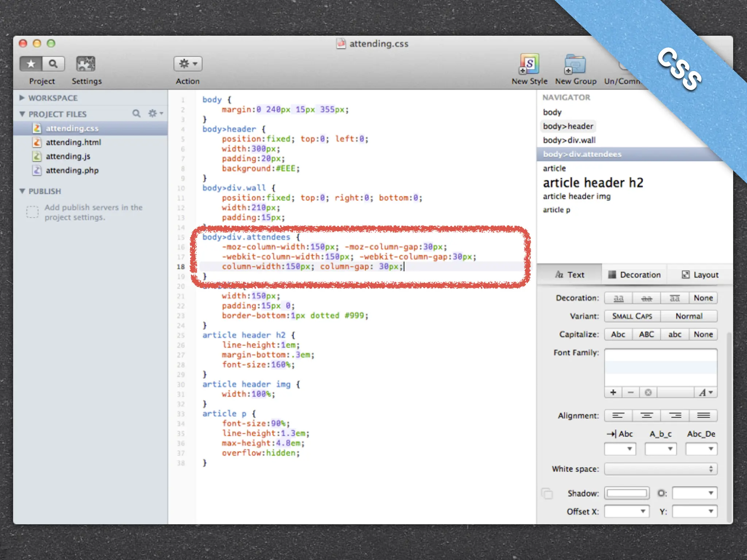The image size is (747, 560).
Task: Search project files with magnifier icon
Action: 136,114
